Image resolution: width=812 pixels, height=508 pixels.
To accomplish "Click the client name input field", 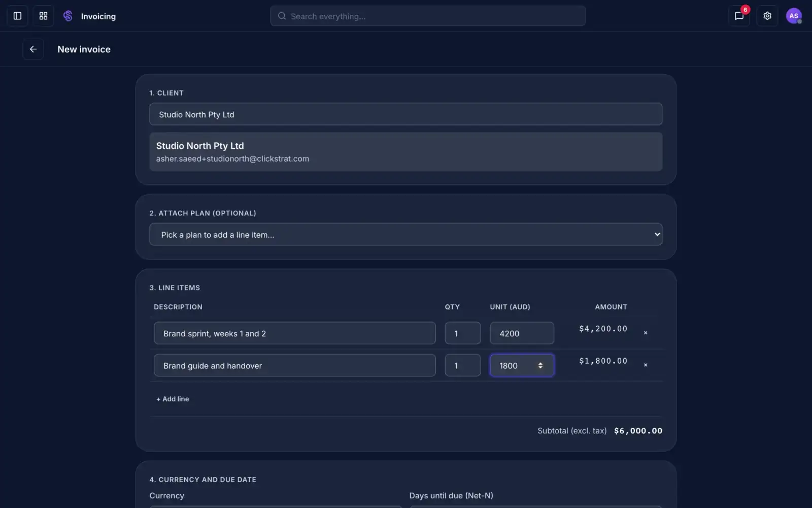I will click(405, 114).
